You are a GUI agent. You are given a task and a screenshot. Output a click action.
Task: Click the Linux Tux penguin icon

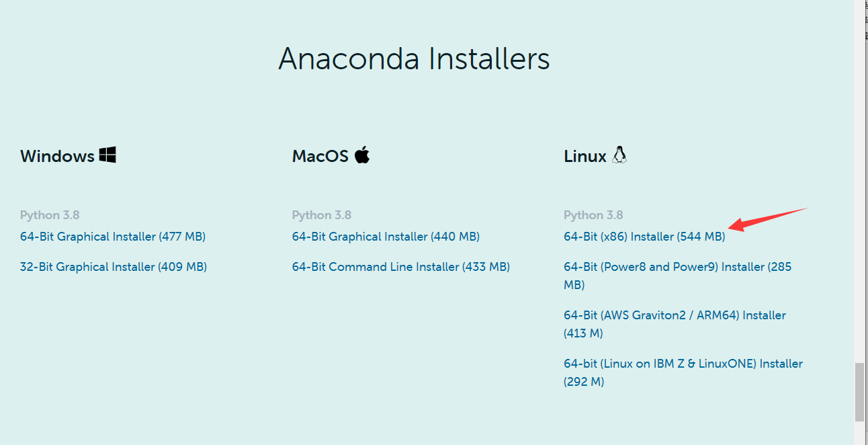click(620, 155)
